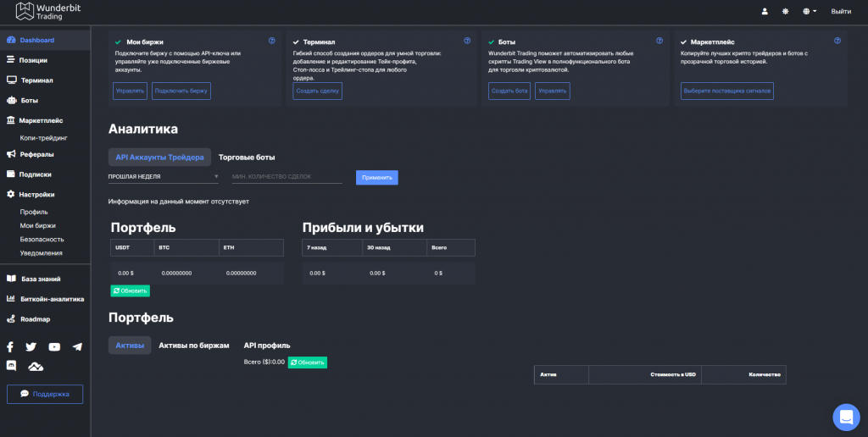868x437 pixels.
Task: Toggle light/dark theme sun icon
Action: click(785, 11)
